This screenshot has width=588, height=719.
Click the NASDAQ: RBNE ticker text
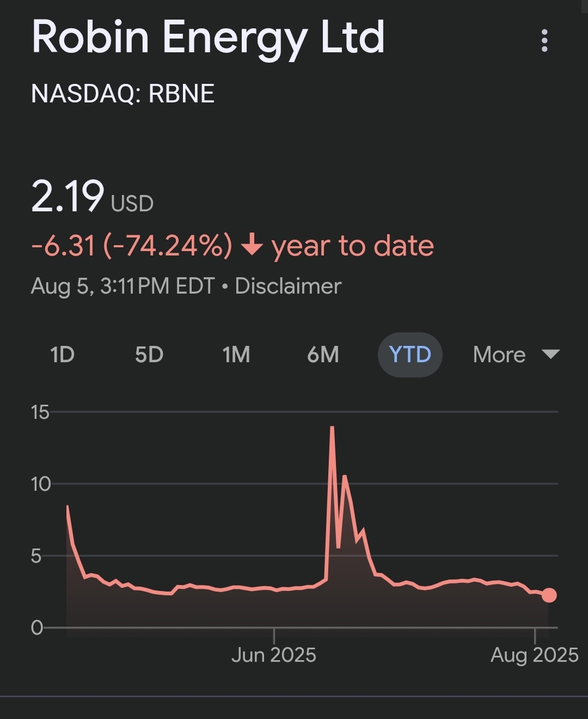point(123,94)
